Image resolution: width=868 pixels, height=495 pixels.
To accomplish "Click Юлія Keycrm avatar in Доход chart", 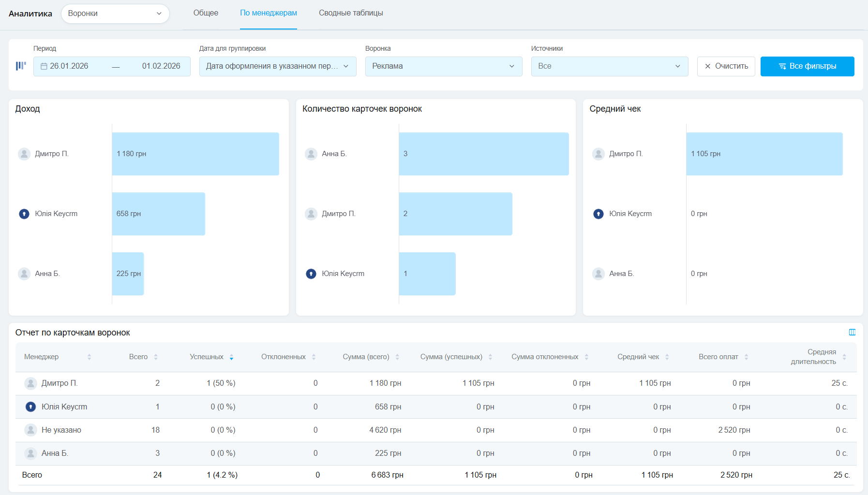I will (x=24, y=214).
